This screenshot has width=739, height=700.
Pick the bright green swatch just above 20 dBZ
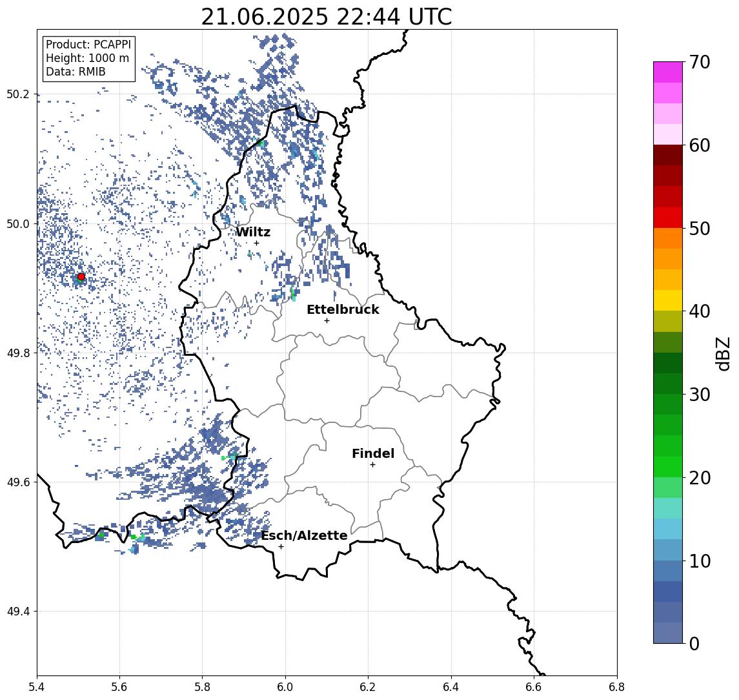tap(668, 467)
